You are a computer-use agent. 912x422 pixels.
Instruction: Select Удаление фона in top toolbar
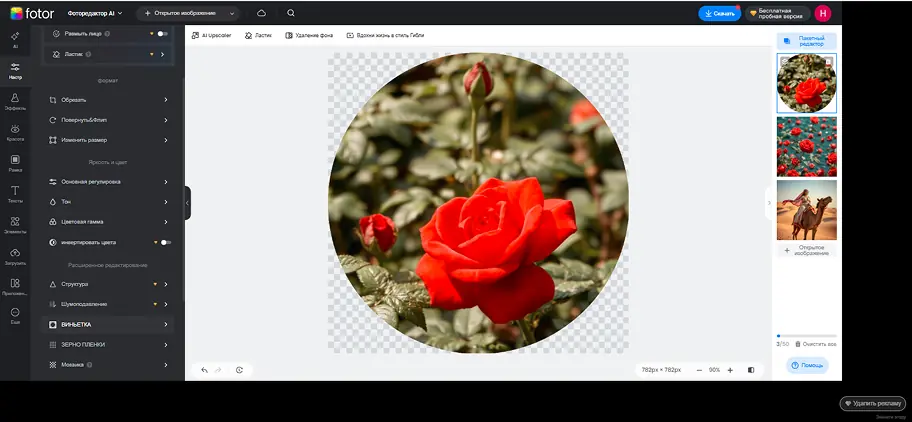(x=309, y=35)
